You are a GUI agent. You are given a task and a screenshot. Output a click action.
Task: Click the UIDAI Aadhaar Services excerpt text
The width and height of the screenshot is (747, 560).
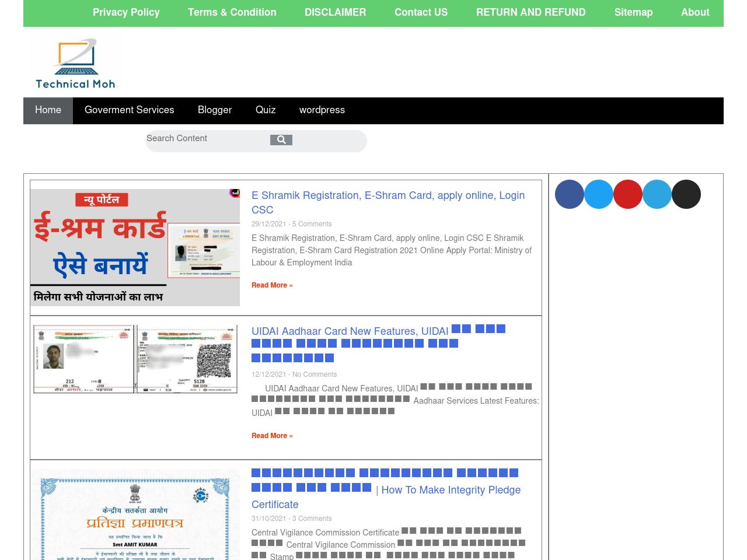pyautogui.click(x=395, y=401)
